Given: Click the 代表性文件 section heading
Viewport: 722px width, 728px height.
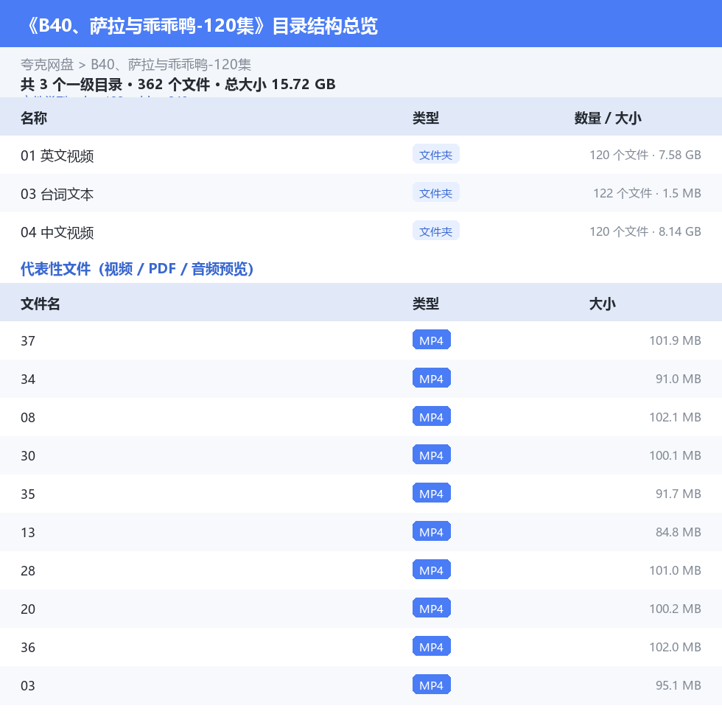Looking at the screenshot, I should [137, 269].
